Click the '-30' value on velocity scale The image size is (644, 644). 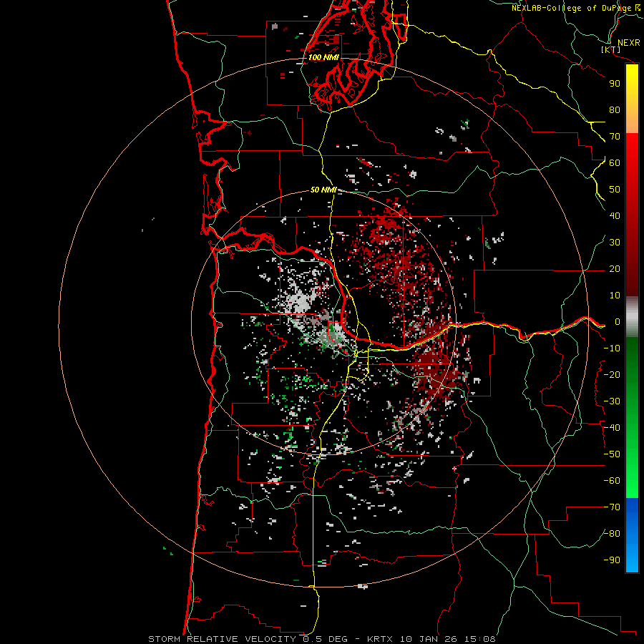pos(612,401)
